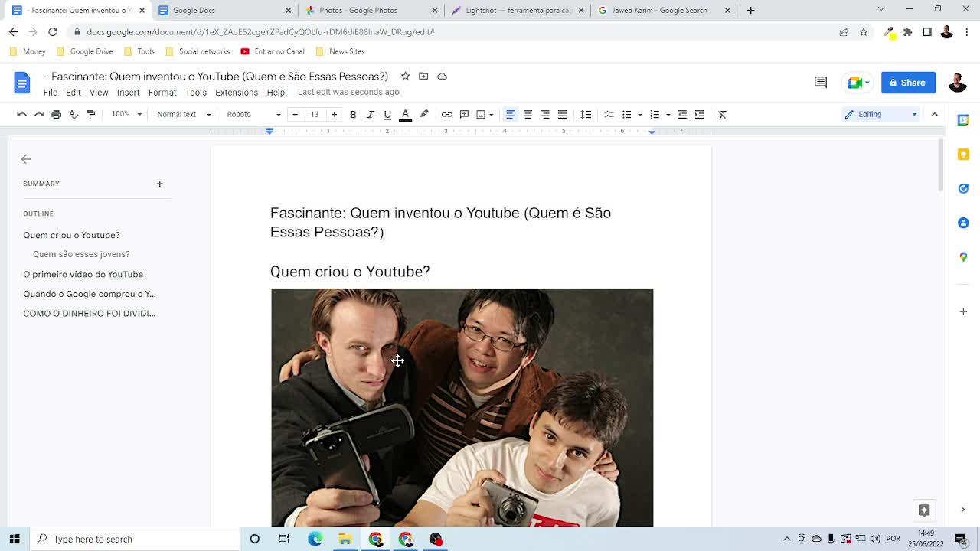Enable Right align

point(545,114)
